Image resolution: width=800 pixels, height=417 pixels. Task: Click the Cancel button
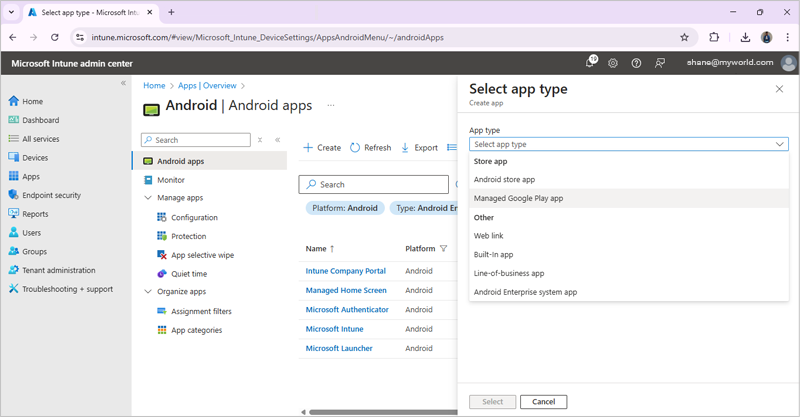pyautogui.click(x=544, y=401)
